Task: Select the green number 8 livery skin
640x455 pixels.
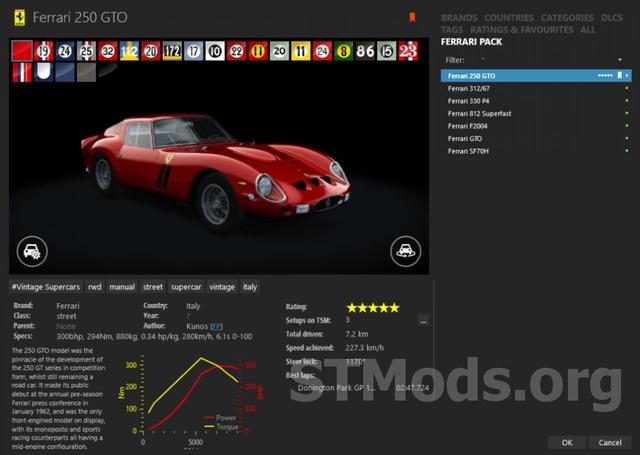Action: tap(344, 51)
